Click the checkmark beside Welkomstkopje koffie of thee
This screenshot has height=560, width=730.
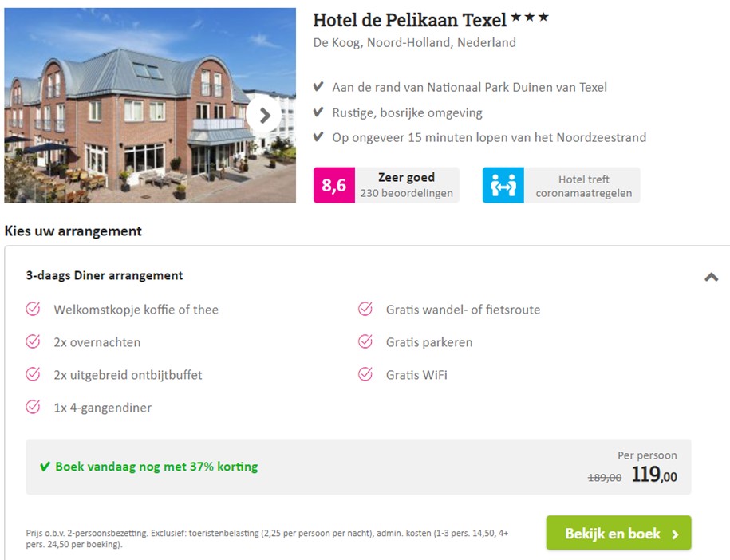(x=34, y=310)
